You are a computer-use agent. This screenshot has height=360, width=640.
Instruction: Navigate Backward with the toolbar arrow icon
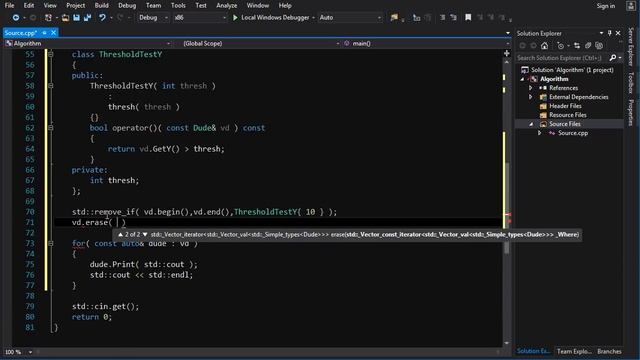pos(16,18)
